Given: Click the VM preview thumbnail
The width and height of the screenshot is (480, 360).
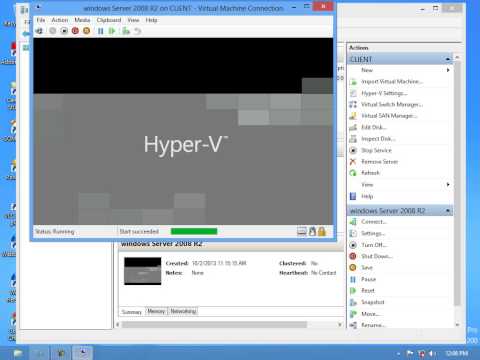Looking at the screenshot, I should pyautogui.click(x=143, y=271).
